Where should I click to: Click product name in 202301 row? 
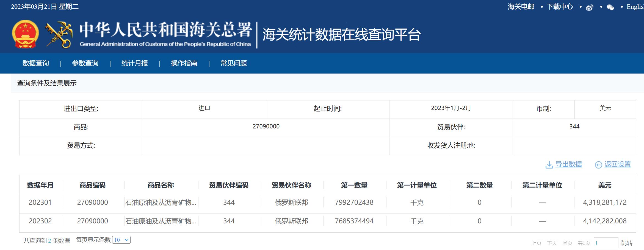161,203
